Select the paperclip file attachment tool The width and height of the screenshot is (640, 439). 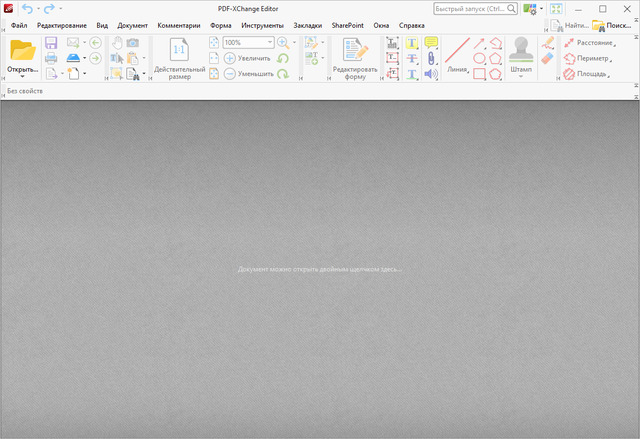tap(431, 58)
